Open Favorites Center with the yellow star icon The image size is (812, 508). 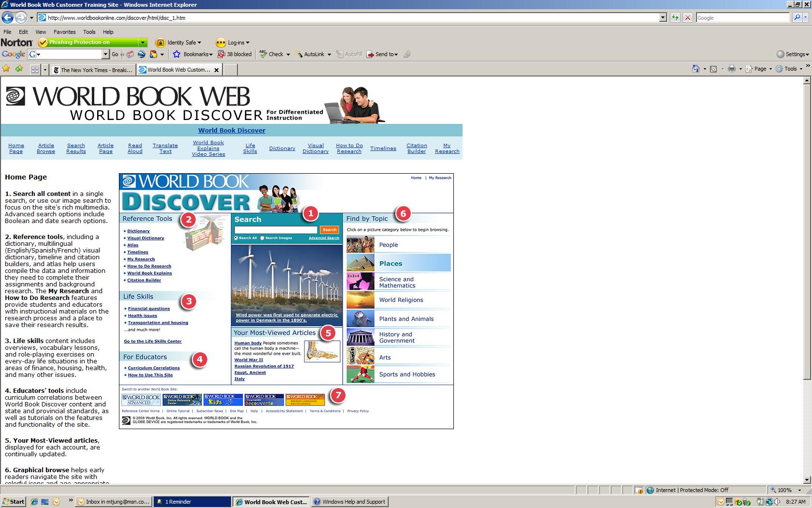tap(6, 69)
